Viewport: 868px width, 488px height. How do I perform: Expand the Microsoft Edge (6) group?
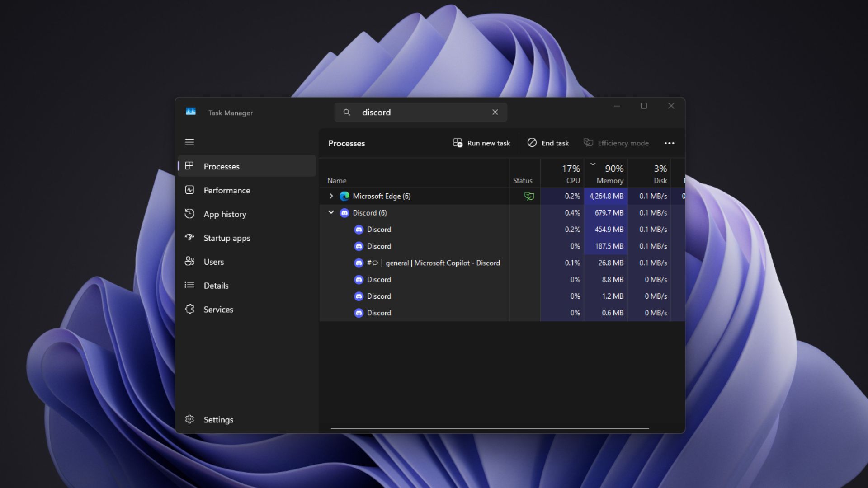point(331,196)
